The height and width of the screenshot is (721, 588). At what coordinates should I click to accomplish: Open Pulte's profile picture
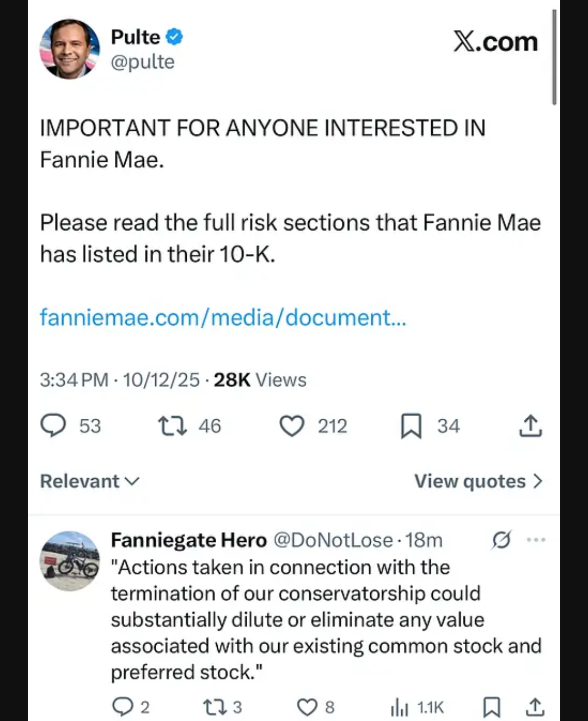70,49
